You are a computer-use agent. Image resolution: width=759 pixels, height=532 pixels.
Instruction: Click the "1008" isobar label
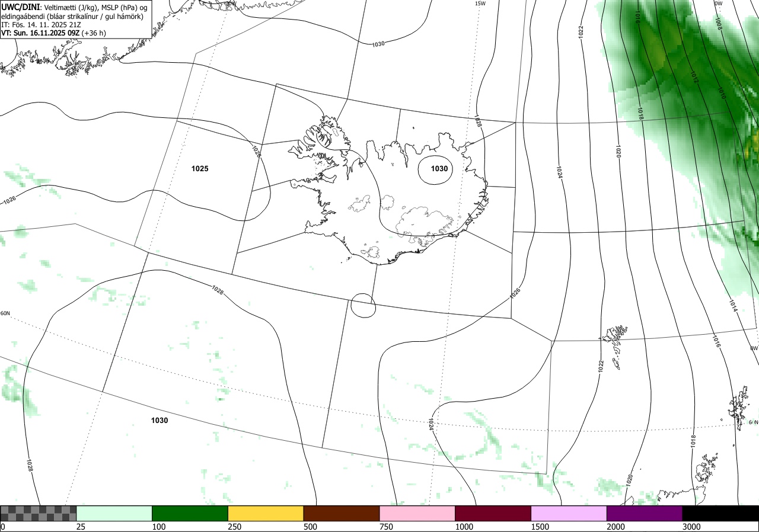[x=718, y=24]
